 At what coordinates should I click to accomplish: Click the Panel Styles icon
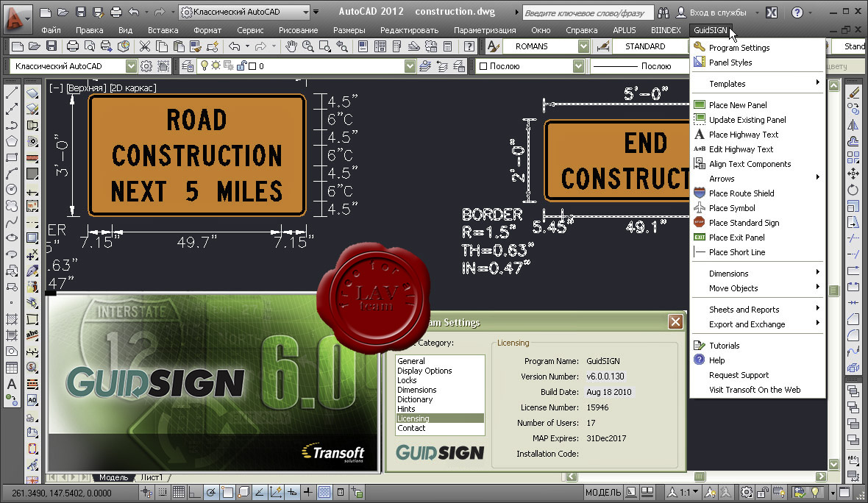[699, 62]
